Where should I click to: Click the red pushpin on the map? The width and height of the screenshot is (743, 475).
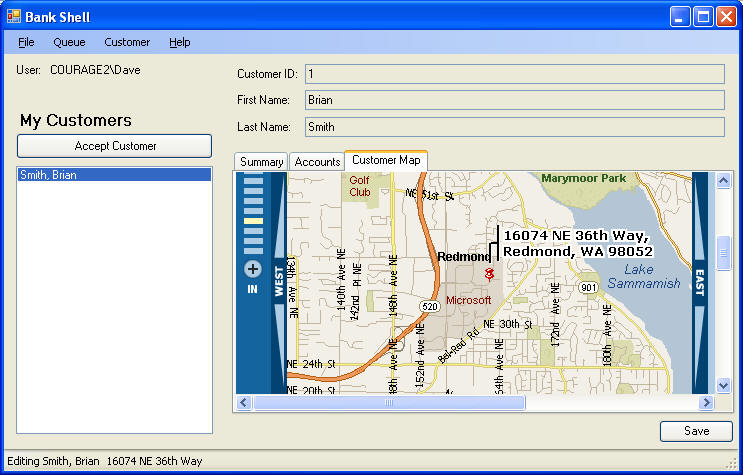tap(489, 273)
